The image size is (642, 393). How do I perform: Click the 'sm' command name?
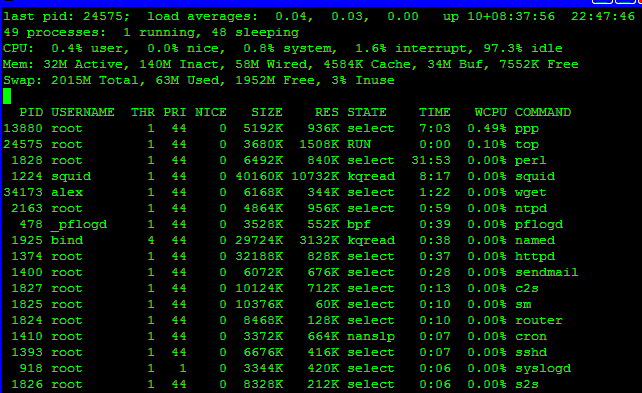coord(523,304)
